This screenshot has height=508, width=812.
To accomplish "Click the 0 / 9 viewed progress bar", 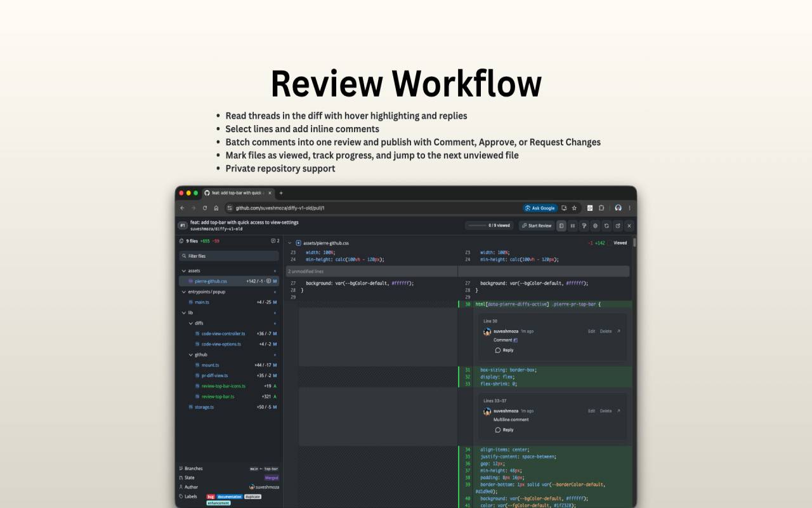I will pyautogui.click(x=488, y=225).
